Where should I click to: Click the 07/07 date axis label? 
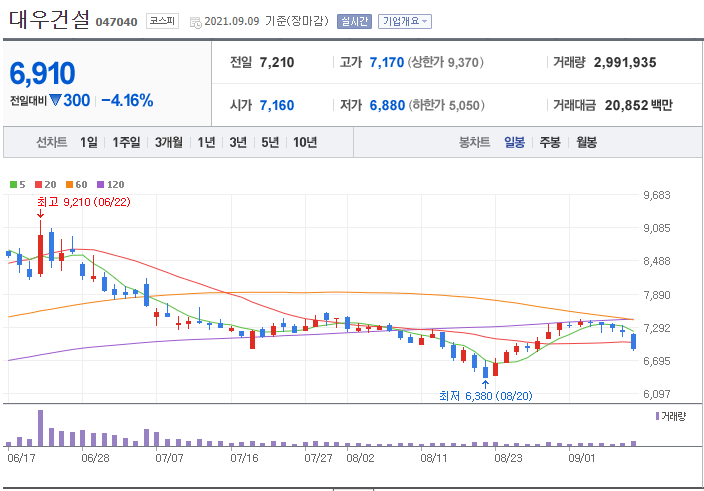(169, 458)
